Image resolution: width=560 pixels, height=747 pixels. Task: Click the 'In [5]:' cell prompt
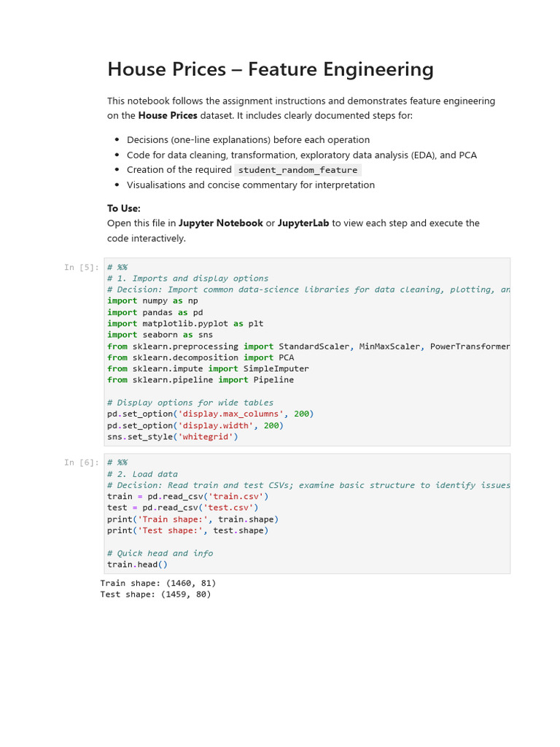pos(82,267)
